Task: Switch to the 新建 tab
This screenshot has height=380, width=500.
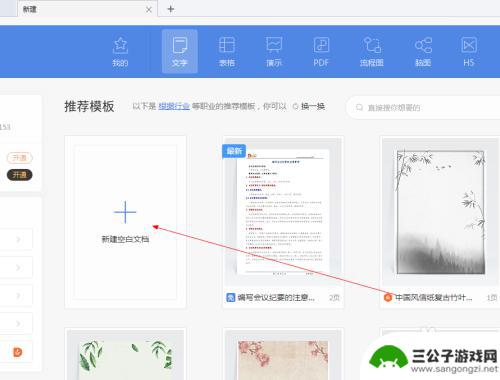Action: click(87, 9)
